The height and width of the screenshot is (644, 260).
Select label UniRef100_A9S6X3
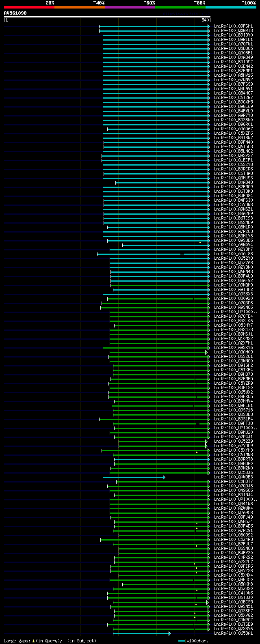(233, 294)
